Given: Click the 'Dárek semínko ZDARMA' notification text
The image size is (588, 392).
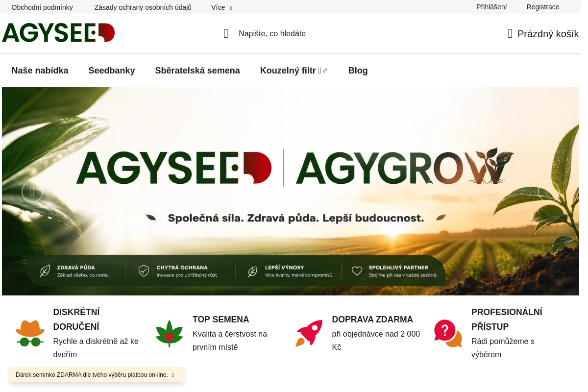Looking at the screenshot, I should (92, 375).
